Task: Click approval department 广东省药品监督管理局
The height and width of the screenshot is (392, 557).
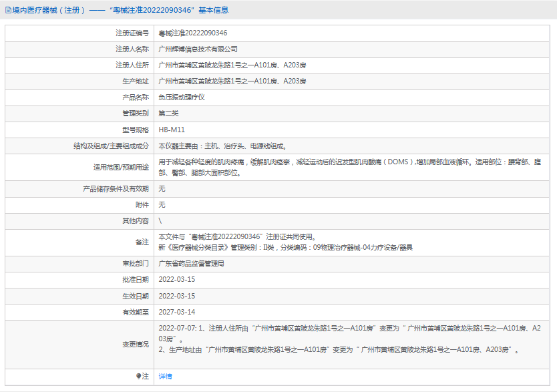Action: [191, 264]
